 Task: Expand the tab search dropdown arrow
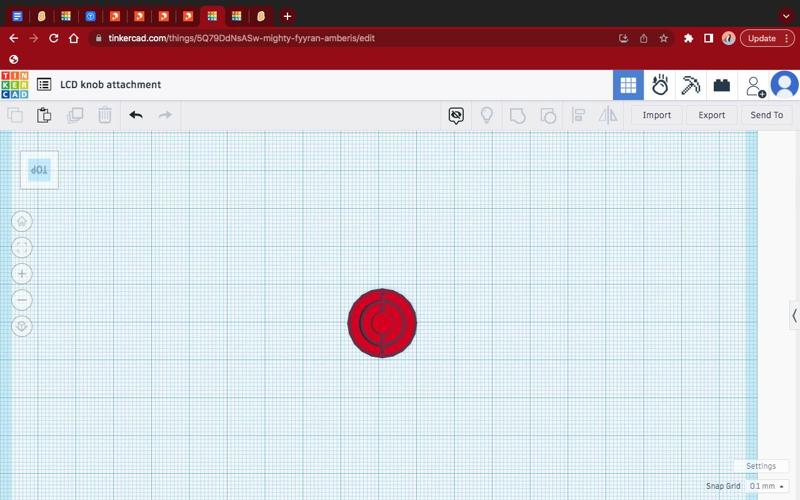tap(786, 16)
